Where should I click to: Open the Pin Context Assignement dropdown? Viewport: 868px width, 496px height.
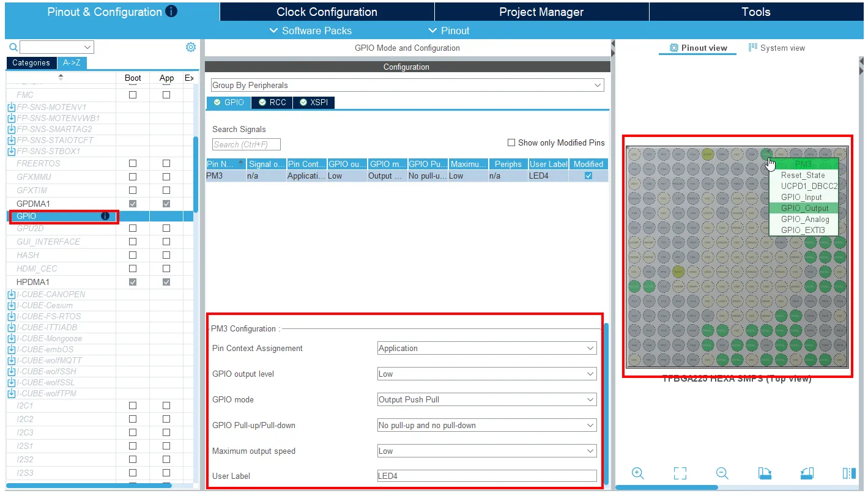pyautogui.click(x=487, y=348)
